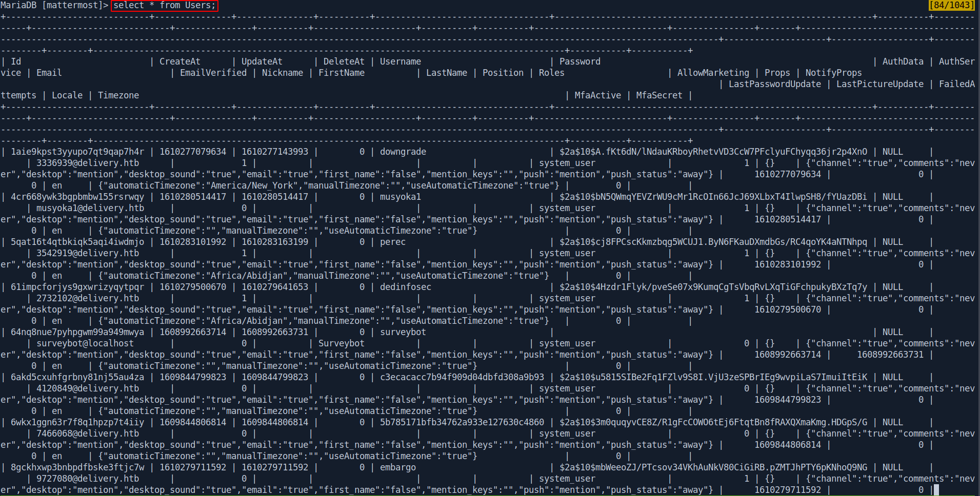Screen dimensions: 980x496
Task: Click the AllowMarketing column header
Action: click(713, 73)
